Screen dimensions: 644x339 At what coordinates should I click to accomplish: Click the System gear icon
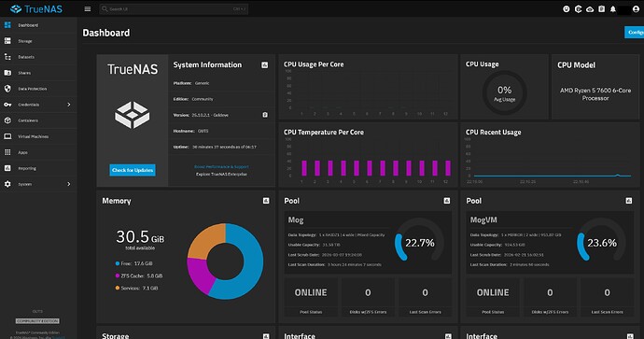click(x=7, y=184)
